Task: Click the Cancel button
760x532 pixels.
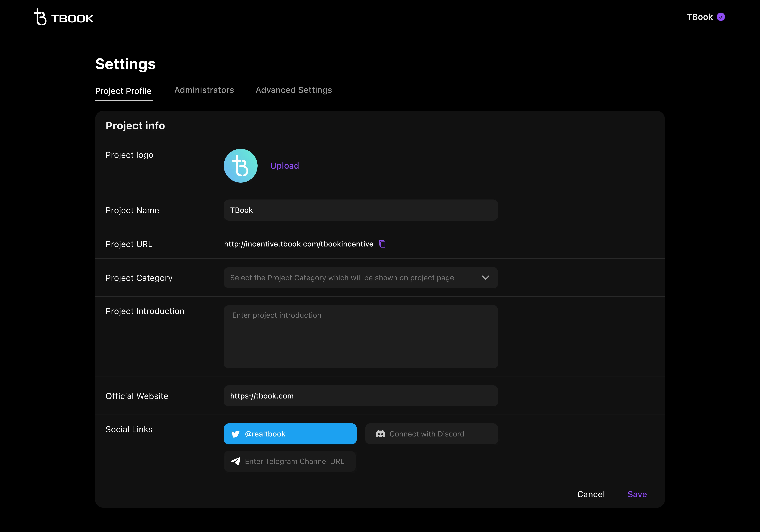Action: pos(591,494)
